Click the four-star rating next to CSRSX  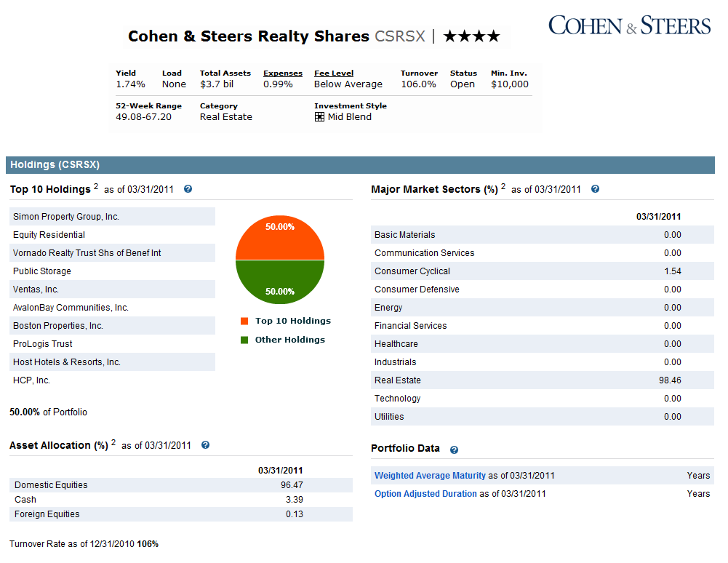(x=471, y=35)
